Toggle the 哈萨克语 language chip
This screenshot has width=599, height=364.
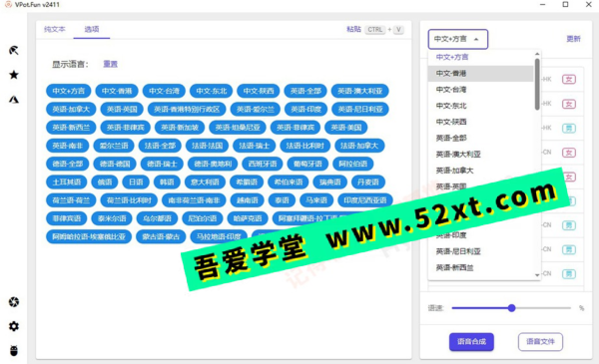(x=248, y=218)
